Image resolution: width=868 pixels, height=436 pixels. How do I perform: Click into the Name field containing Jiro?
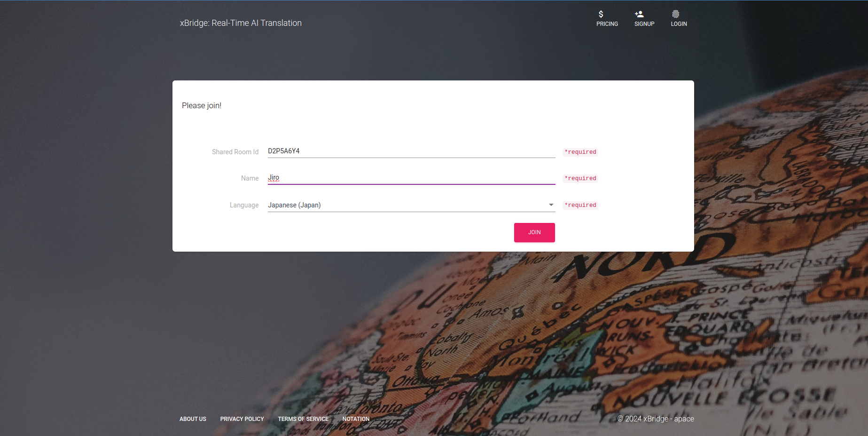(x=411, y=178)
